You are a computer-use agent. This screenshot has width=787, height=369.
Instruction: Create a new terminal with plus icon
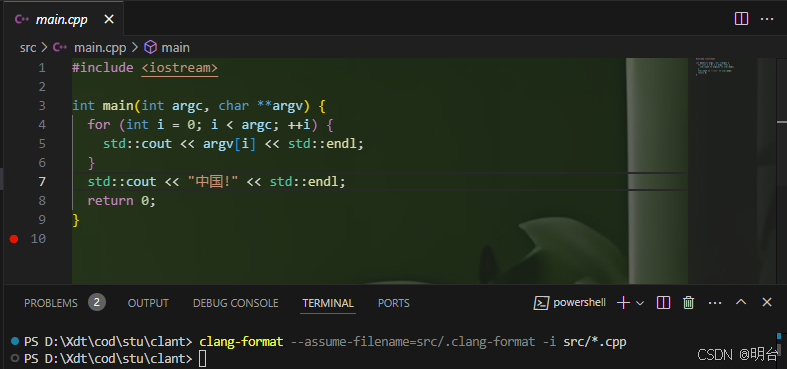point(623,303)
